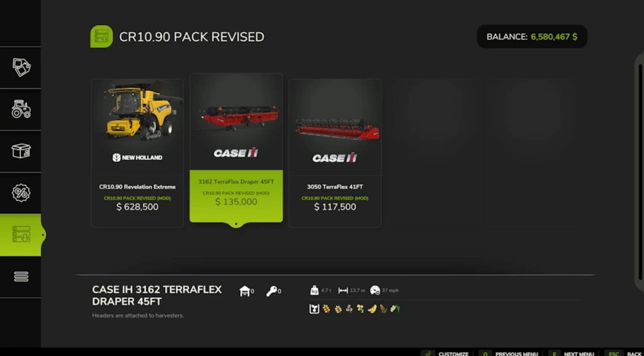Open the price tags shop category
644x356 pixels.
[x=21, y=67]
